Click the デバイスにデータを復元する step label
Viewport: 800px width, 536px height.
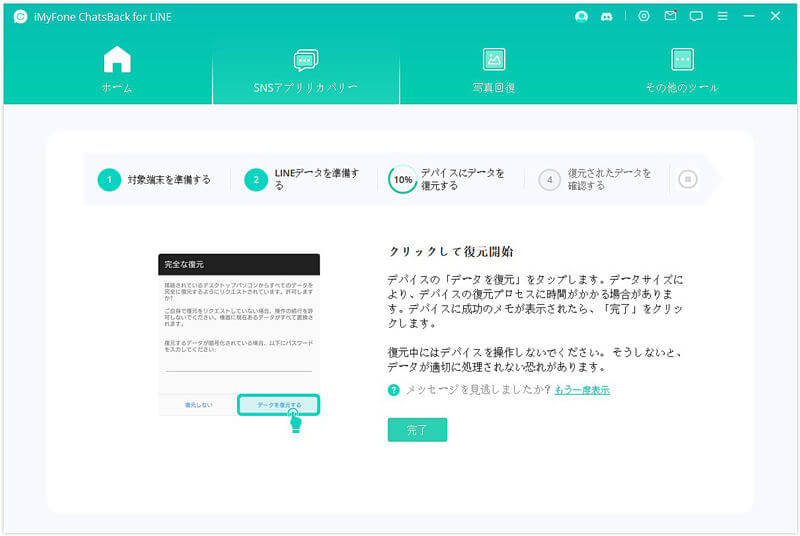[x=462, y=180]
